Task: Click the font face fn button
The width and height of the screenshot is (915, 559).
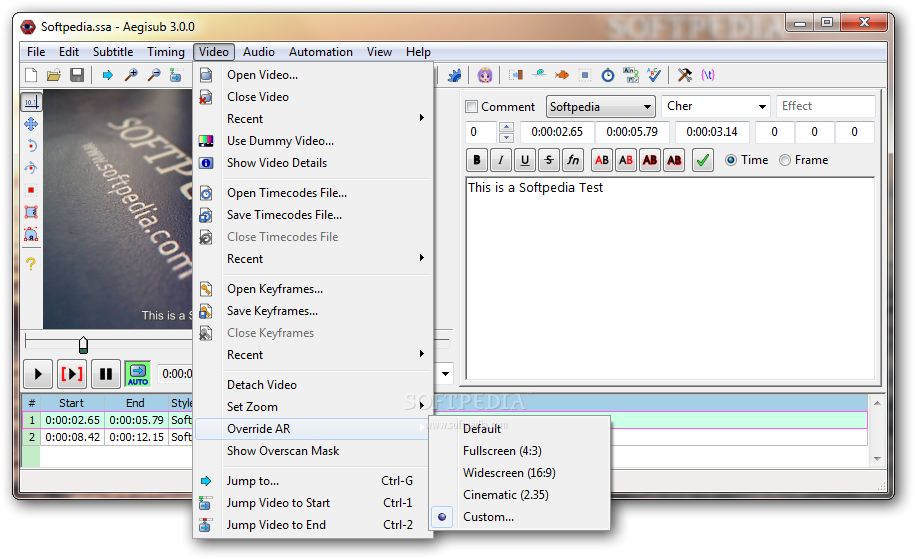Action: [x=573, y=160]
